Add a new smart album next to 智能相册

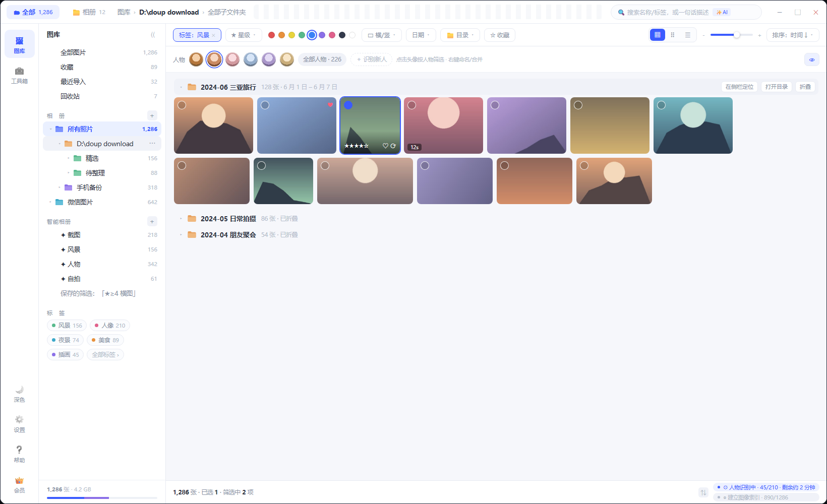(152, 222)
